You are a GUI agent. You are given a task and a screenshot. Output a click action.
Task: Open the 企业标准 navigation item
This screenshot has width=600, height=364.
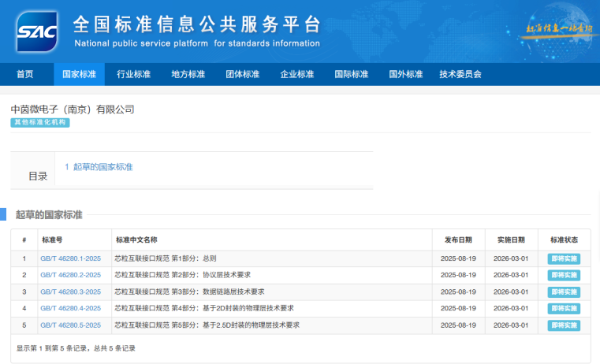click(x=297, y=74)
